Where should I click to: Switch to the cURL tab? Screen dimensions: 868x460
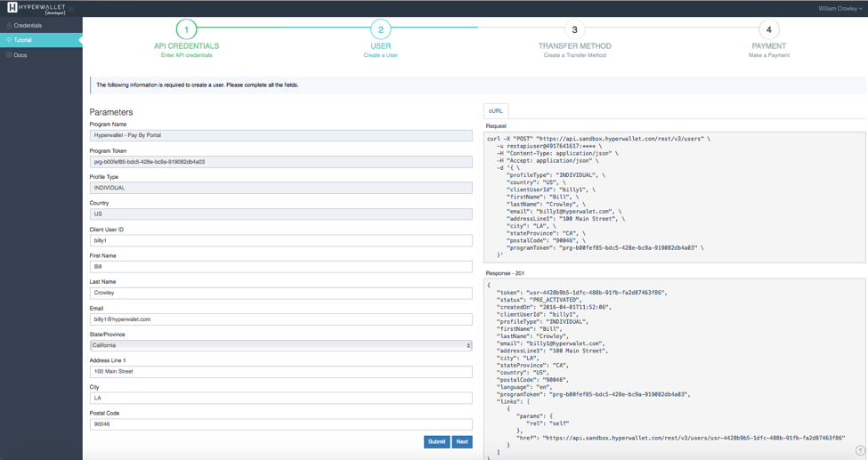(x=496, y=110)
